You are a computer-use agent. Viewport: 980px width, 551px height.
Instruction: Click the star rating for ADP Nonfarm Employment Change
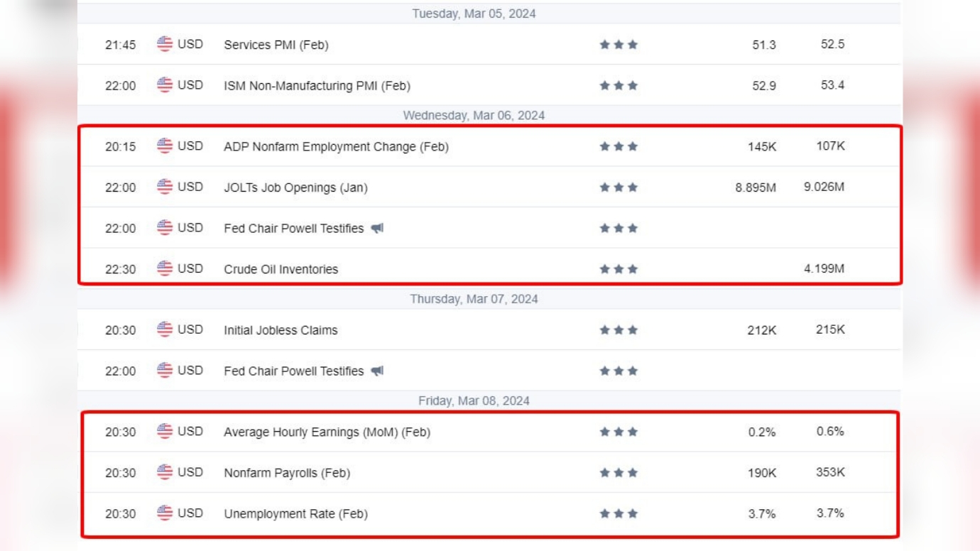(619, 147)
